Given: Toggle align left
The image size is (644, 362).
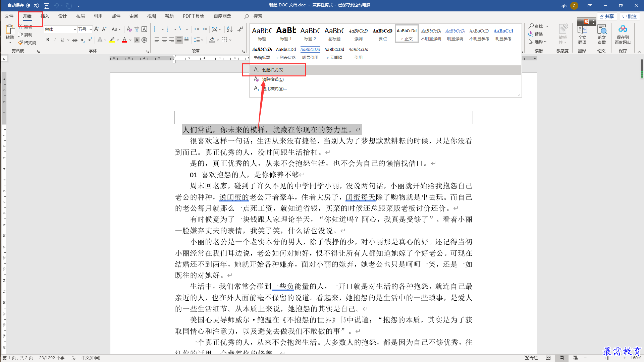Looking at the screenshot, I should coord(157,40).
